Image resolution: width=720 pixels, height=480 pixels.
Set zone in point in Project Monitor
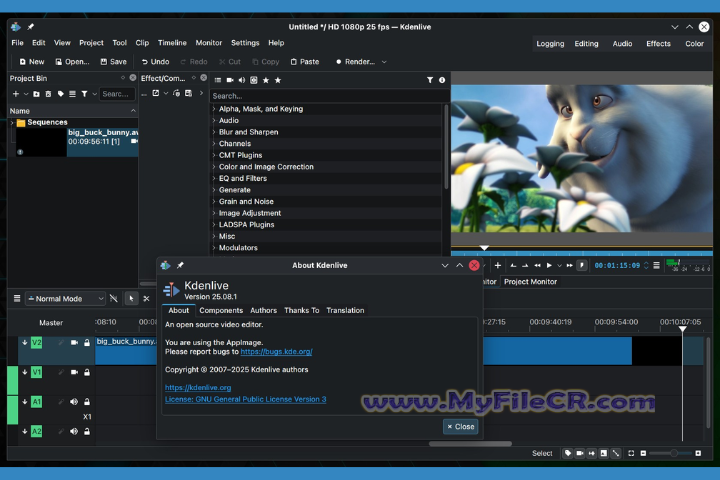click(x=513, y=265)
